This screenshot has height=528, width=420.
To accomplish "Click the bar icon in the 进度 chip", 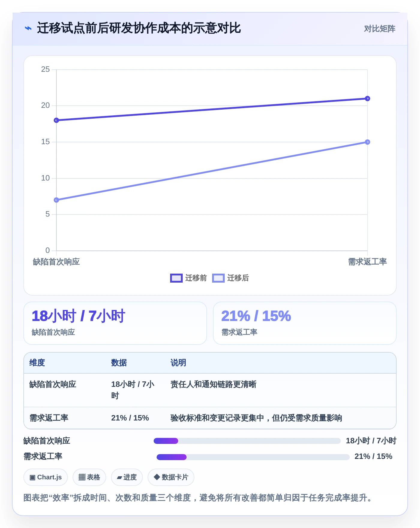I will (x=119, y=478).
